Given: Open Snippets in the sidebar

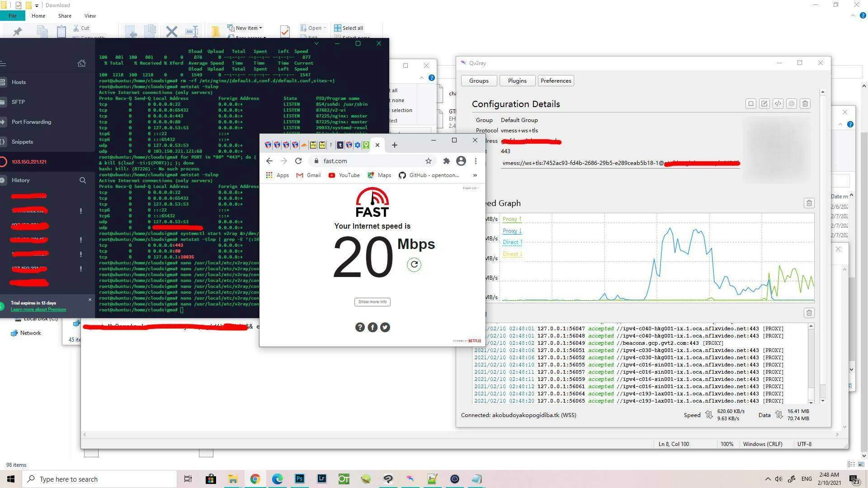Looking at the screenshot, I should (22, 142).
